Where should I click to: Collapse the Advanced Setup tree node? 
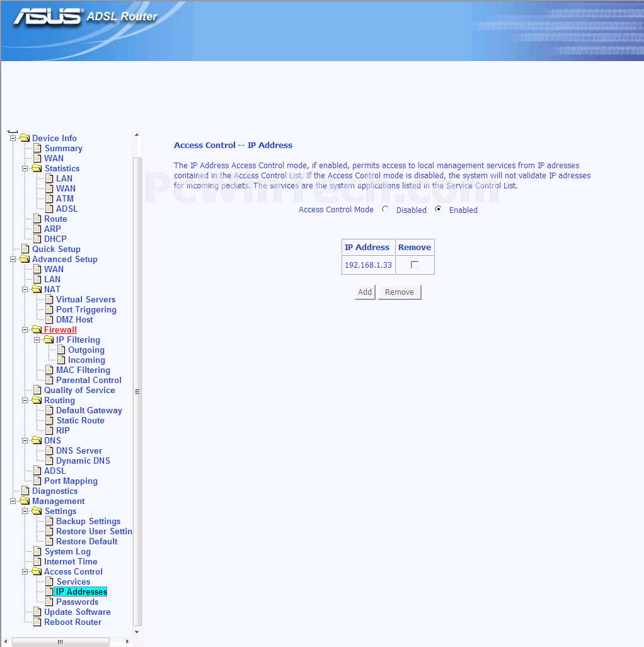point(13,259)
